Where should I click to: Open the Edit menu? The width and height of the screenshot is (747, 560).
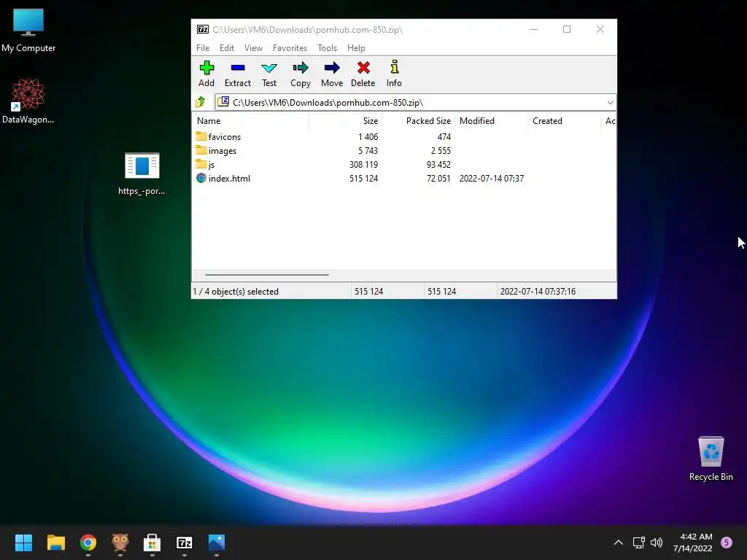point(227,48)
